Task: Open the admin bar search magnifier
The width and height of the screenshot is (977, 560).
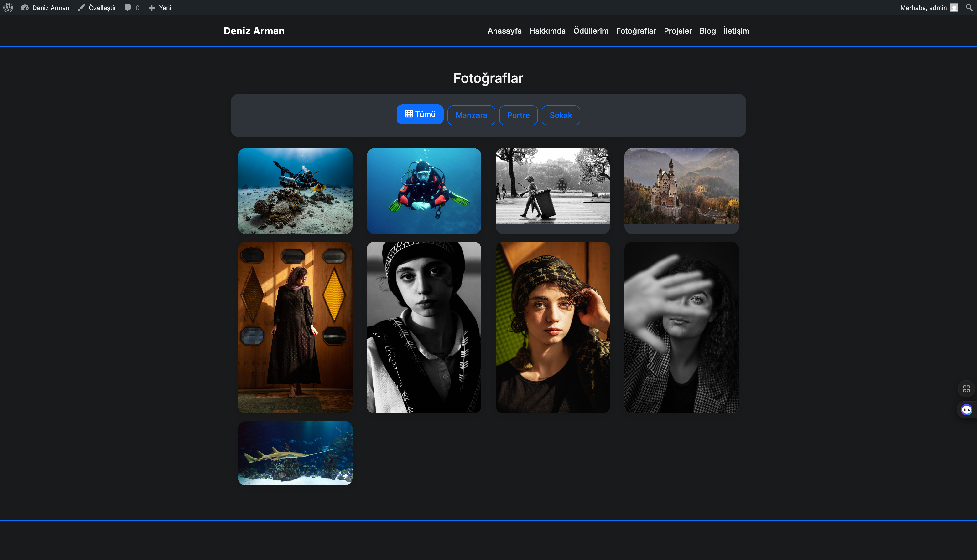Action: [x=969, y=8]
